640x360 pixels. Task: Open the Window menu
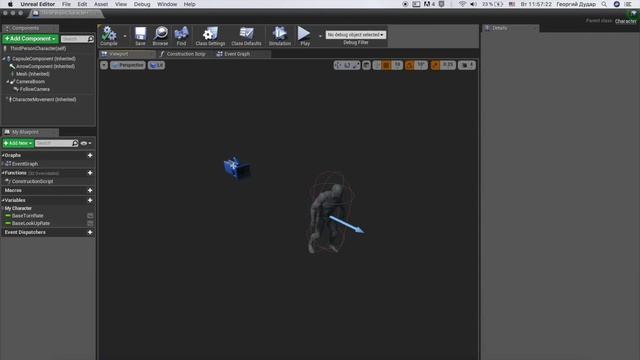pos(167,4)
